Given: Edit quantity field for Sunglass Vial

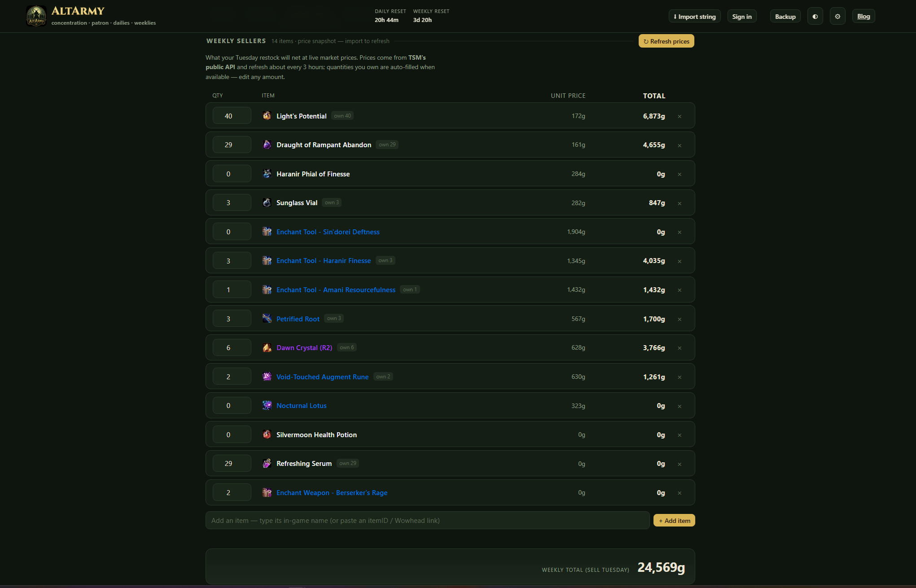Looking at the screenshot, I should point(232,202).
